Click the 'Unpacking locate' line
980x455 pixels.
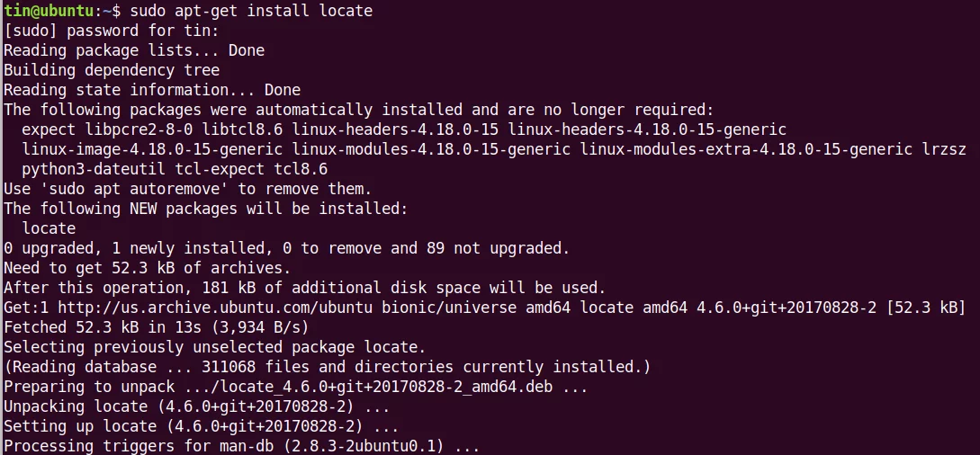click(196, 406)
